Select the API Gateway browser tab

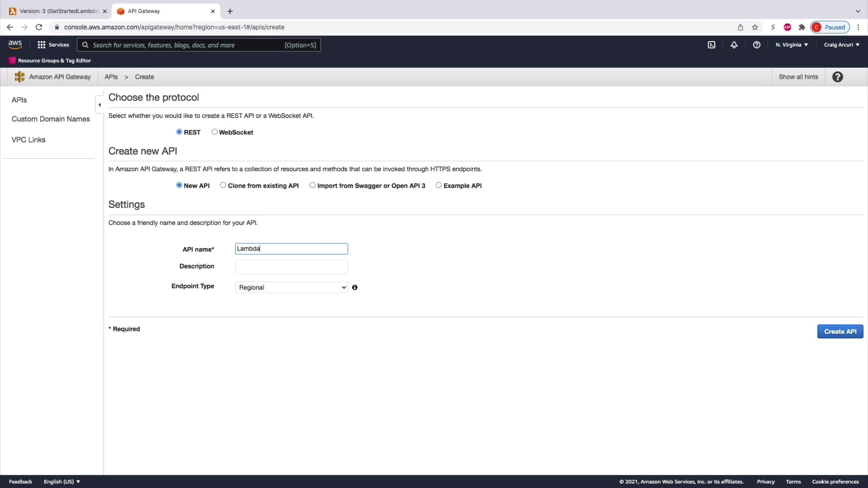[x=166, y=11]
